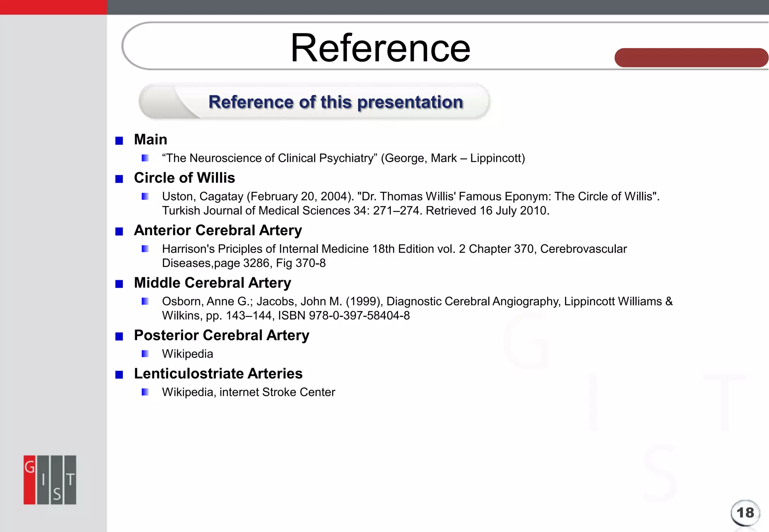Select the "Middle Cerebral Artery" heading
The height and width of the screenshot is (532, 769).
click(213, 283)
